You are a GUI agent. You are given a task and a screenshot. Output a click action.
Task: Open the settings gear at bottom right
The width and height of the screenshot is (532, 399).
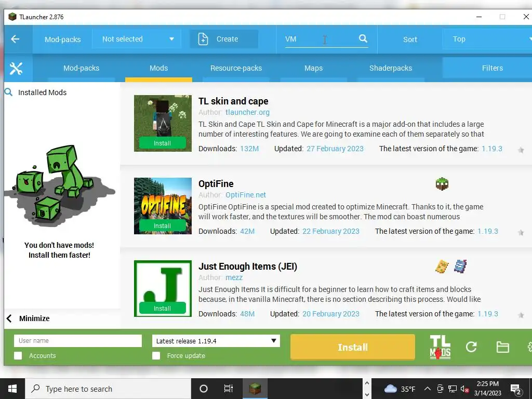point(529,347)
